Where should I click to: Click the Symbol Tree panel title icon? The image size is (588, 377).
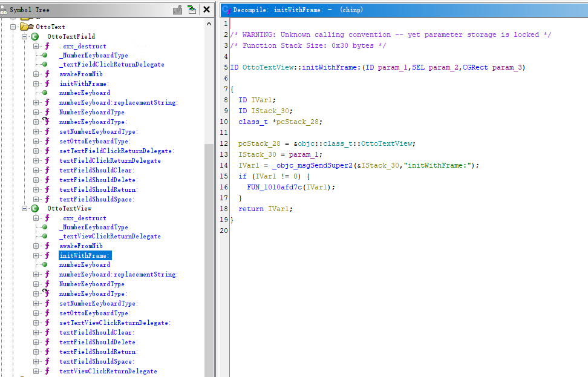tap(4, 10)
